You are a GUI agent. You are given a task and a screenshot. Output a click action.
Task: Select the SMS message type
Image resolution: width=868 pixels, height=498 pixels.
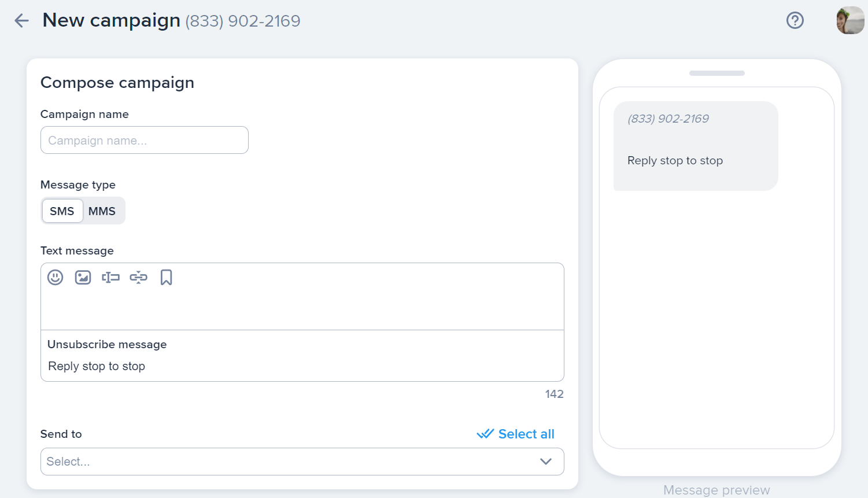62,211
